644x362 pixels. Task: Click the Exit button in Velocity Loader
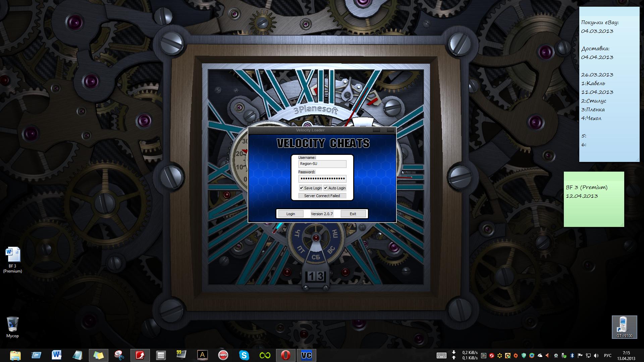click(x=353, y=214)
